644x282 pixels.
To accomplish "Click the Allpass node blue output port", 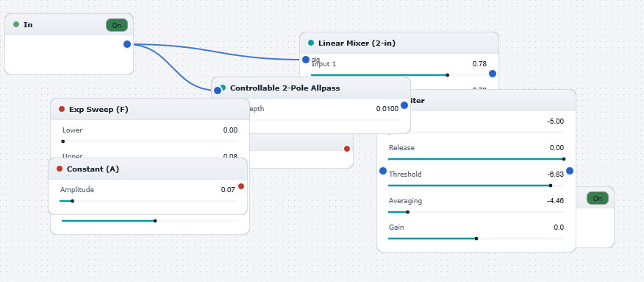I will tap(404, 105).
